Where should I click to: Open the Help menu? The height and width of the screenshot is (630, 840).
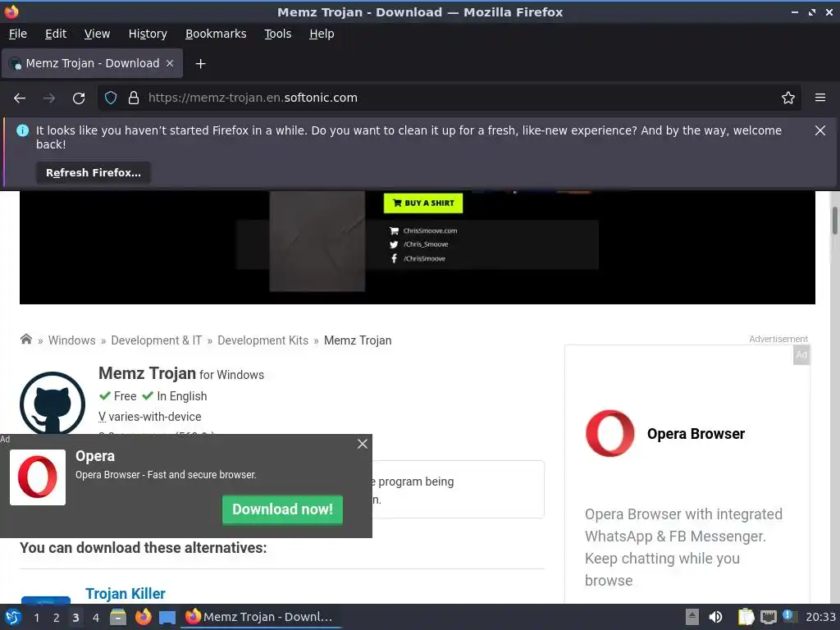322,34
